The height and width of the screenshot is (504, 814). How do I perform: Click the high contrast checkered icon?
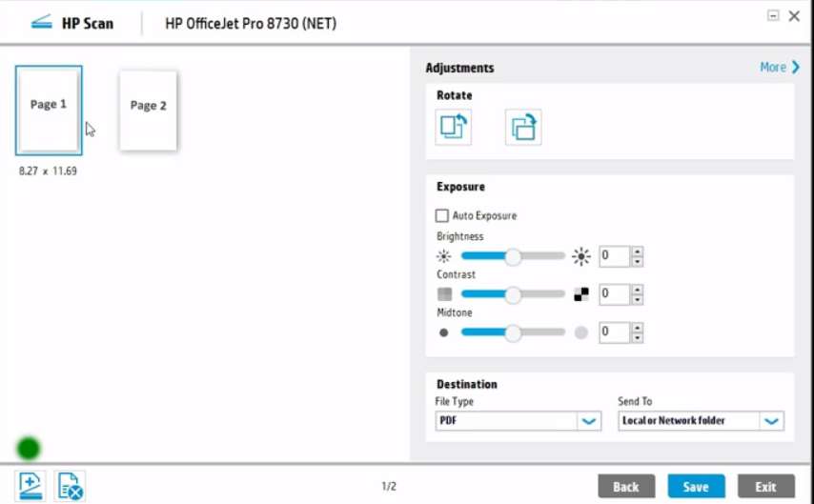tap(581, 294)
